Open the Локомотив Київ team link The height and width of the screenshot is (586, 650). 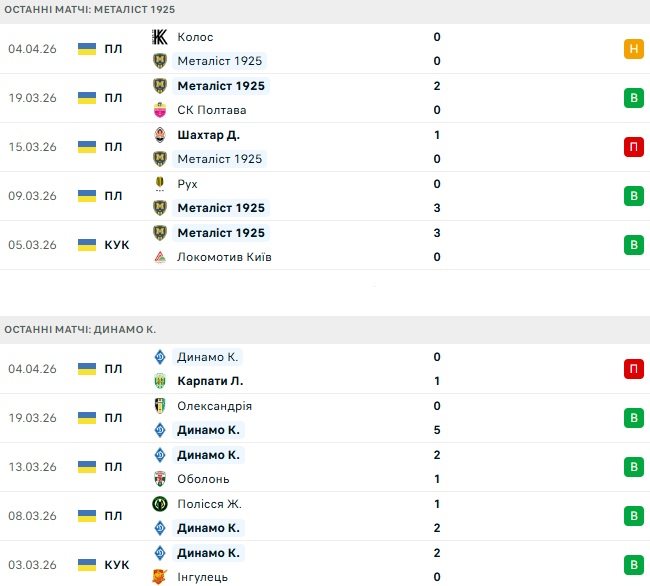point(224,257)
